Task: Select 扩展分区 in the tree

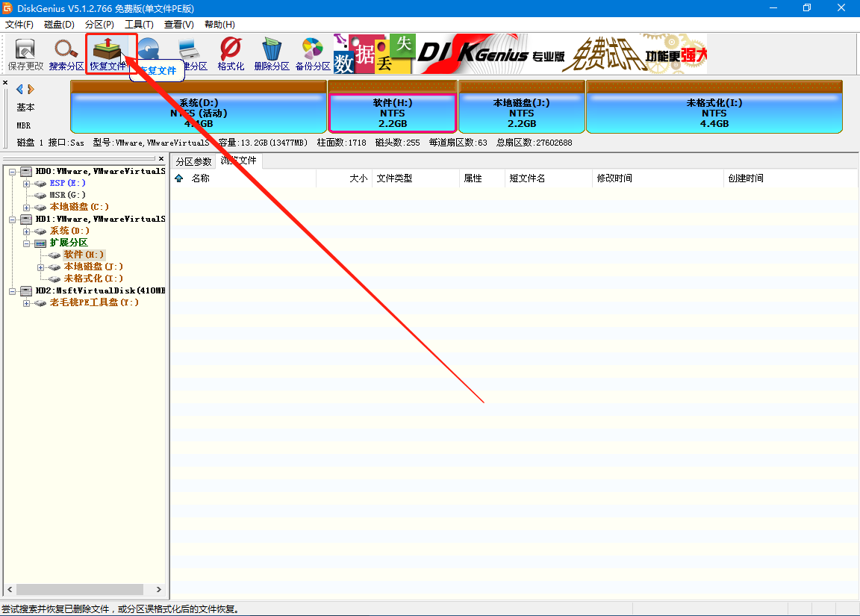Action: click(69, 243)
